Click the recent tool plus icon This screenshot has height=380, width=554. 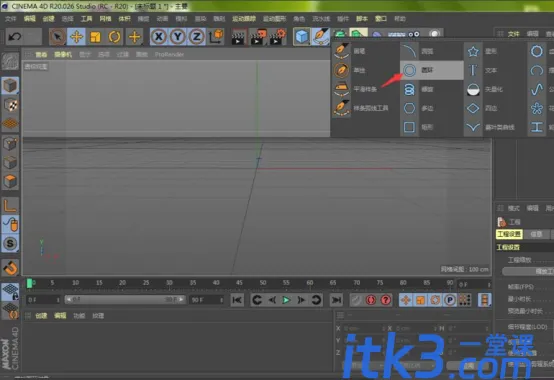(x=134, y=36)
